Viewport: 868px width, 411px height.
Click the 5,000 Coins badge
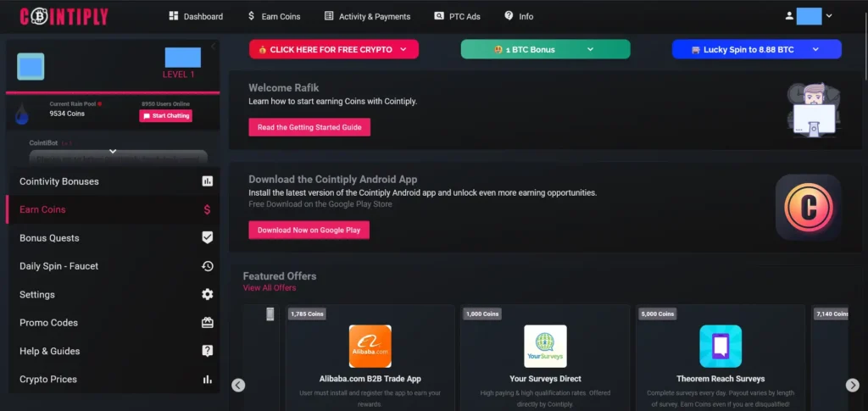click(x=658, y=314)
